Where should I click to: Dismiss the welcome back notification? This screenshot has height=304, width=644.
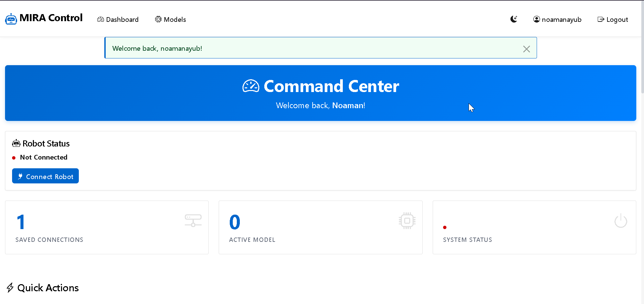(x=526, y=49)
